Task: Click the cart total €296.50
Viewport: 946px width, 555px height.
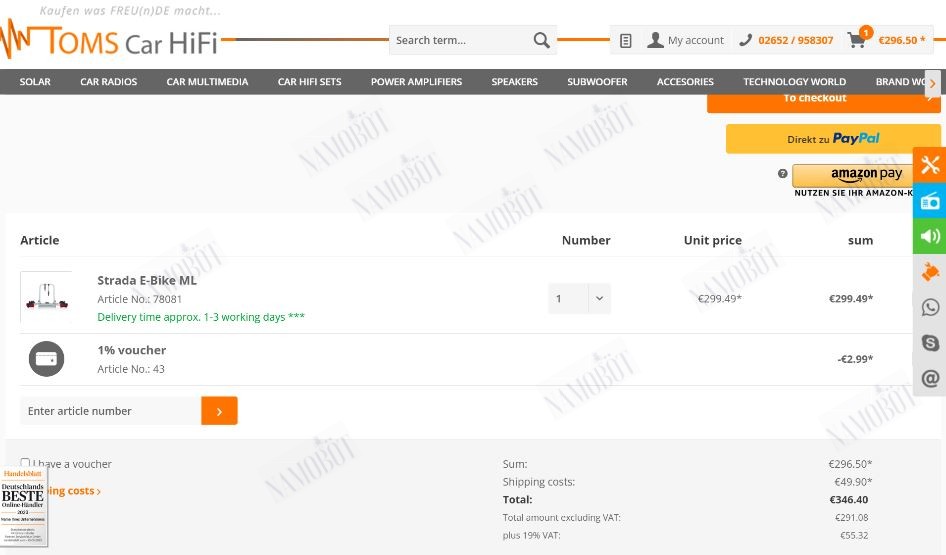Action: (x=901, y=40)
